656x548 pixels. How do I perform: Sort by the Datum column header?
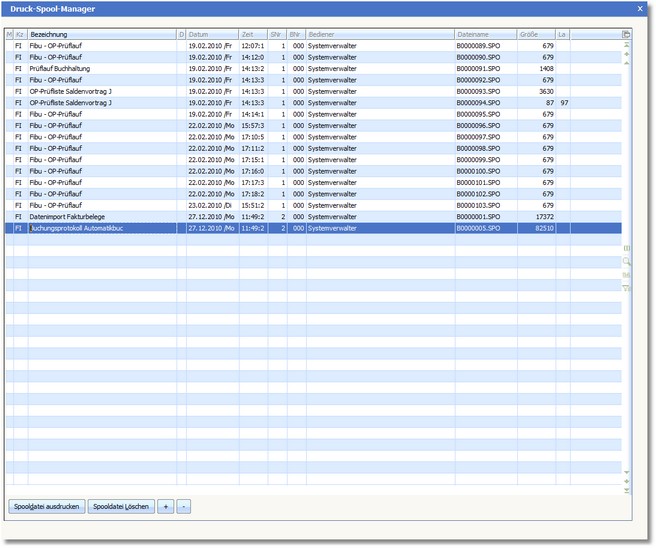click(x=211, y=34)
